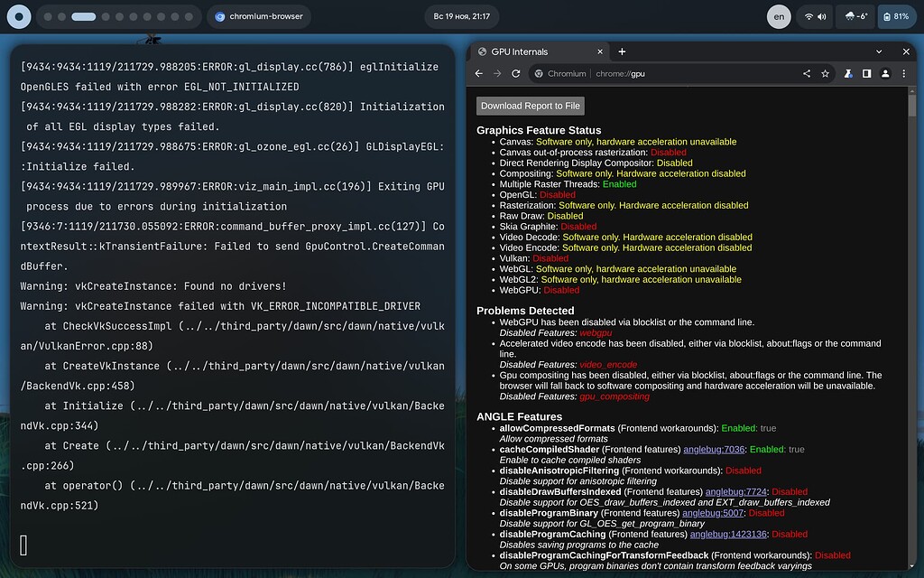Share the page using the share icon
Screen dimensions: 924x578
tap(806, 73)
